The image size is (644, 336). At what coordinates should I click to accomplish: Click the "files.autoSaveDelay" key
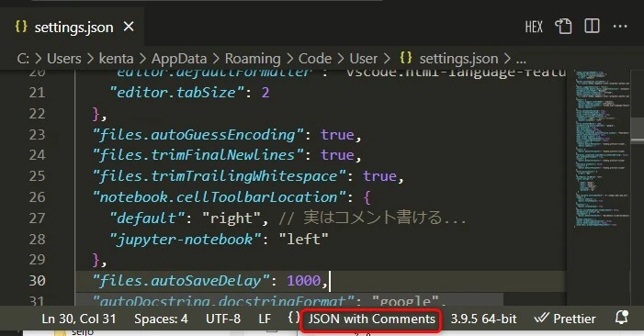point(181,281)
